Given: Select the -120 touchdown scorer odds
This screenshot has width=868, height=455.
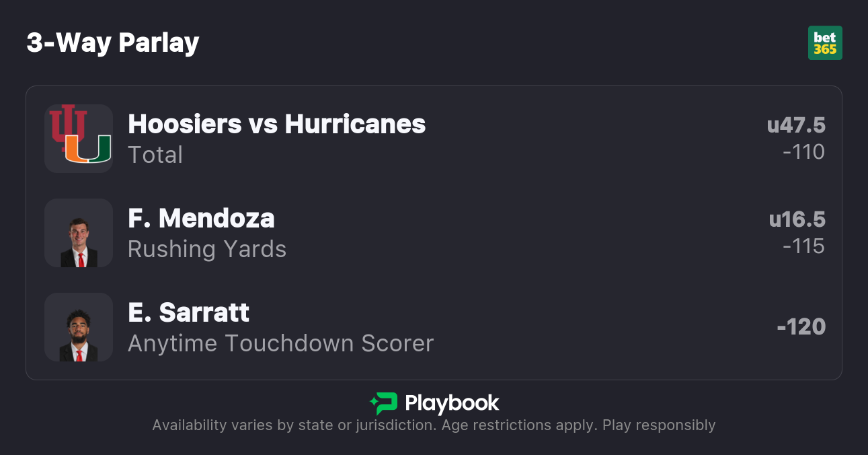Looking at the screenshot, I should (801, 327).
